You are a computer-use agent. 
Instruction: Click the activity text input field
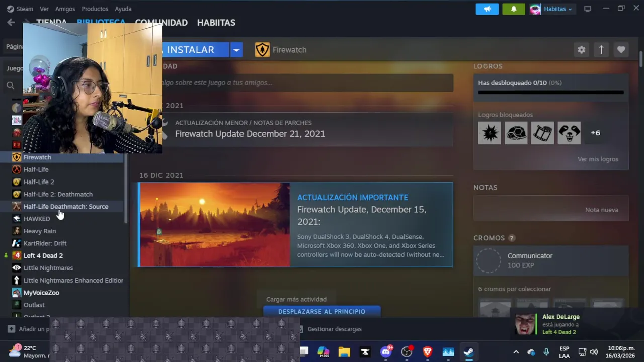click(x=307, y=83)
